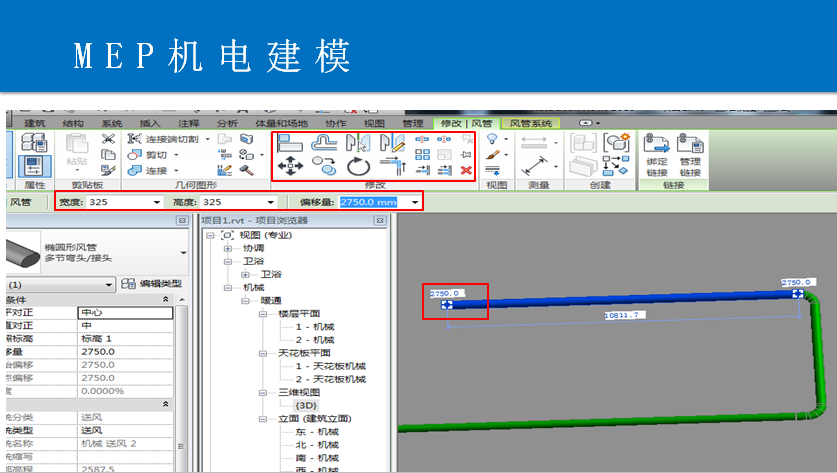This screenshot has width=837, height=473.
Task: Click the 编辑类型 button
Action: click(x=152, y=284)
